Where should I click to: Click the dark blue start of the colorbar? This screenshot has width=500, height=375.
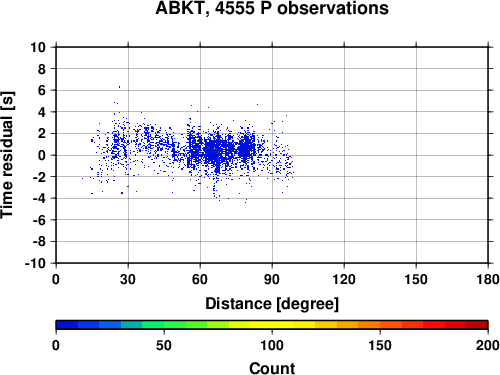tap(67, 325)
